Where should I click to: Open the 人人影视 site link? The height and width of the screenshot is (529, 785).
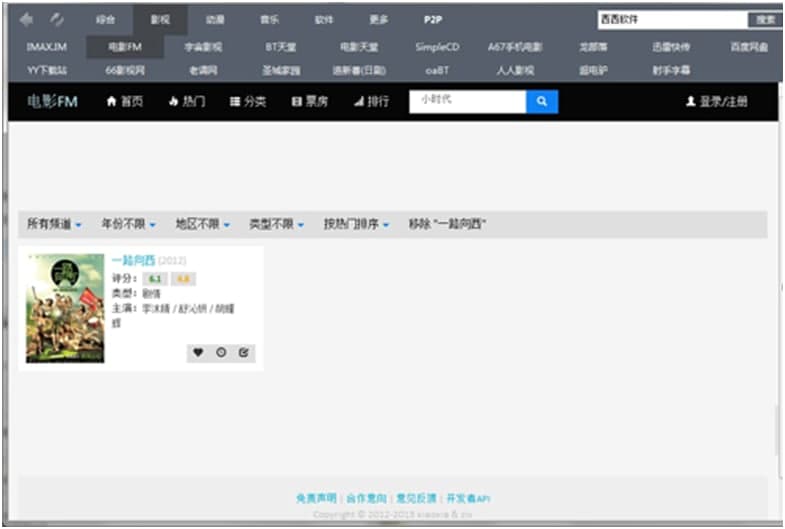(515, 71)
